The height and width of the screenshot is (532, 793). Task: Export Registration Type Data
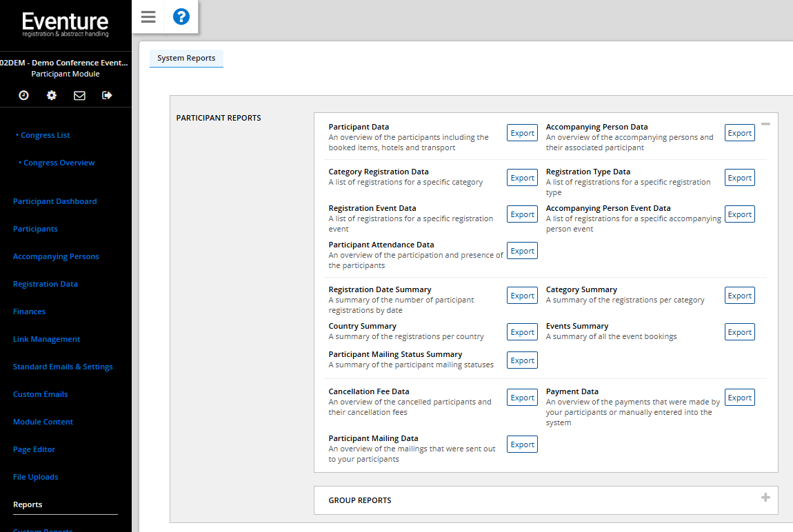point(740,178)
